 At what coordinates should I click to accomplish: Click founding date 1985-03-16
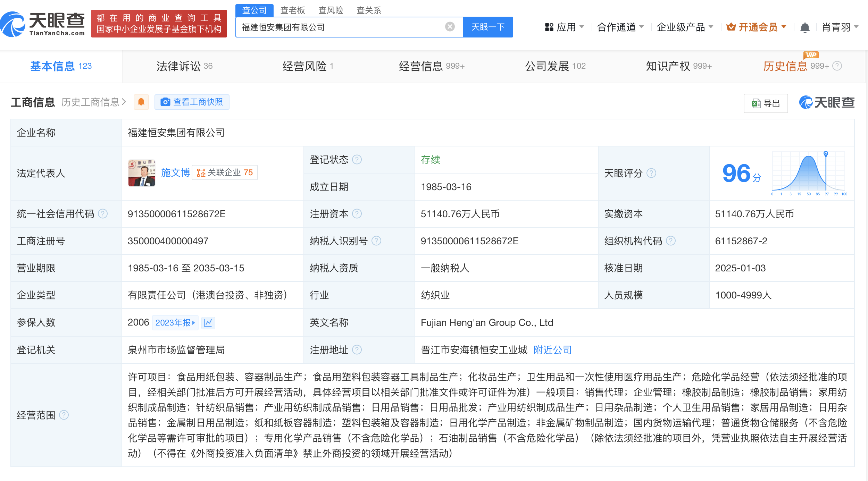[446, 187]
